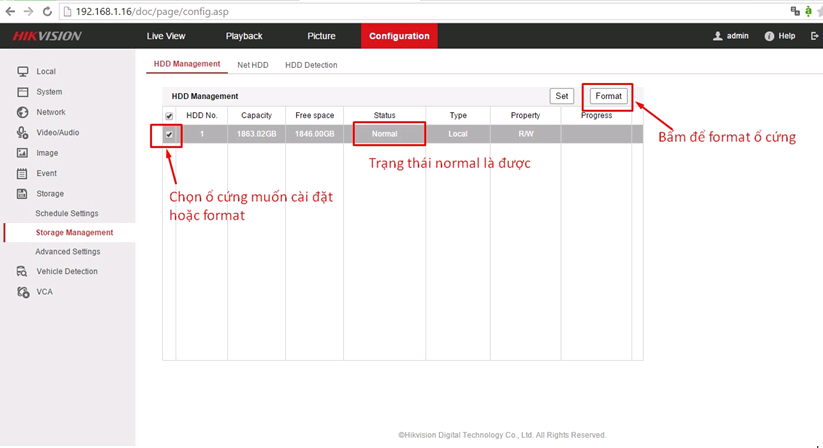Click the Image icon in sidebar
The image size is (823, 448).
click(x=22, y=153)
